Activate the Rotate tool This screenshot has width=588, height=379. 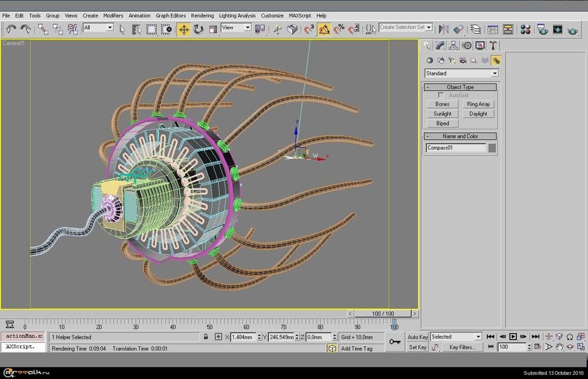199,29
